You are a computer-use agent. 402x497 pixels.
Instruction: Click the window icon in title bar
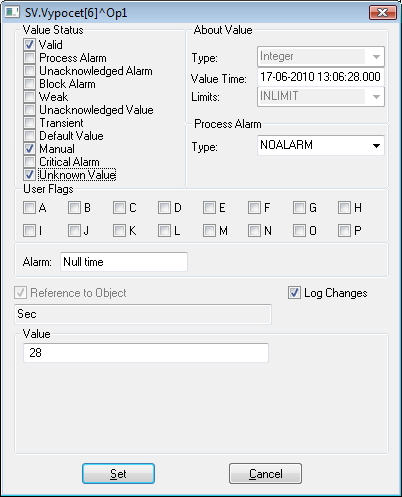pyautogui.click(x=12, y=12)
